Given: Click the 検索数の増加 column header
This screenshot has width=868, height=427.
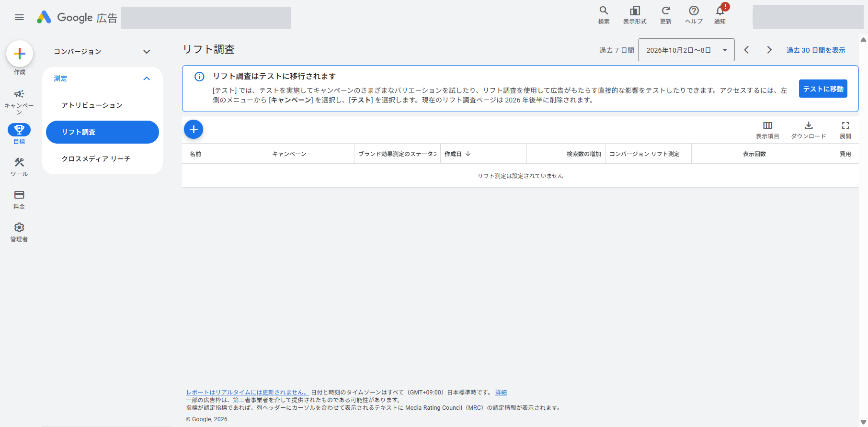Looking at the screenshot, I should [566, 154].
